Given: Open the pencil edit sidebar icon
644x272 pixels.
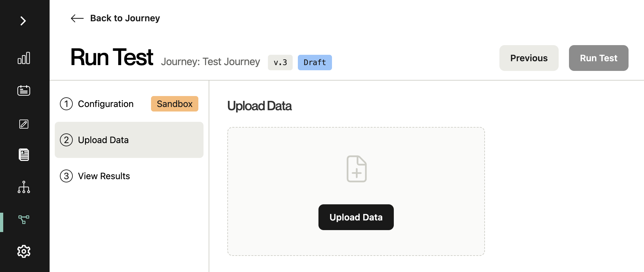Looking at the screenshot, I should 24,124.
